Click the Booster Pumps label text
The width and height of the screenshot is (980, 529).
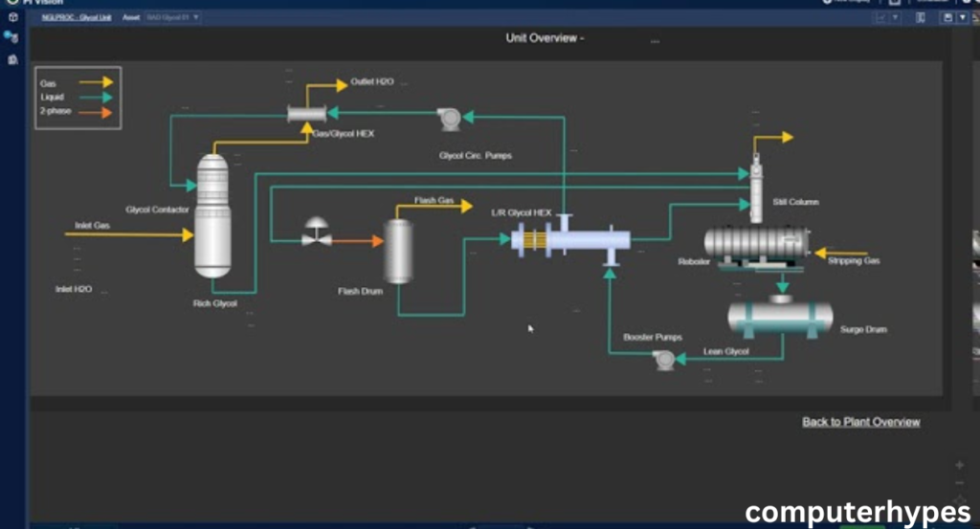tap(653, 338)
